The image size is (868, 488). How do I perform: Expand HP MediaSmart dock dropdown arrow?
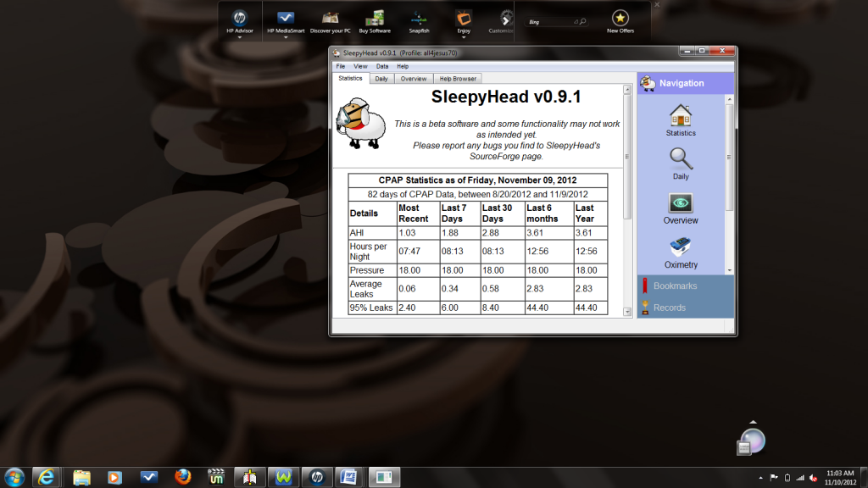pos(286,37)
